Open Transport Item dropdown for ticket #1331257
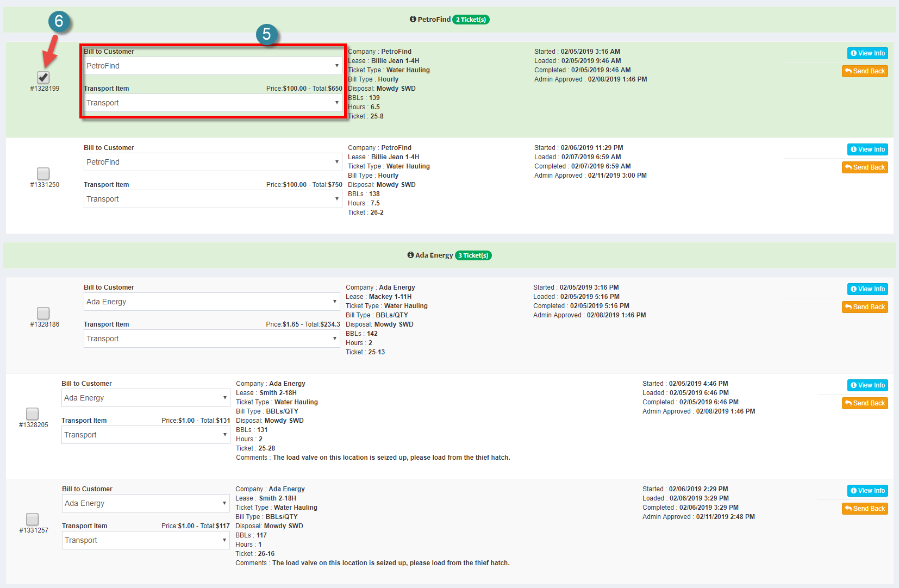Image resolution: width=899 pixels, height=588 pixels. coord(146,540)
